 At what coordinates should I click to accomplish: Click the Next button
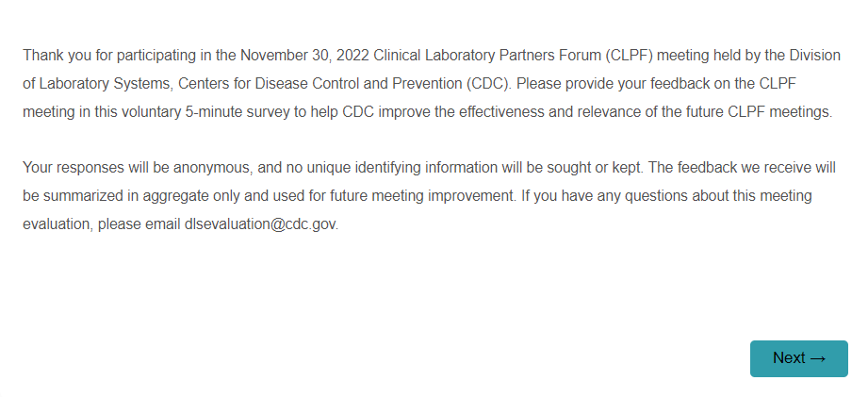[798, 358]
